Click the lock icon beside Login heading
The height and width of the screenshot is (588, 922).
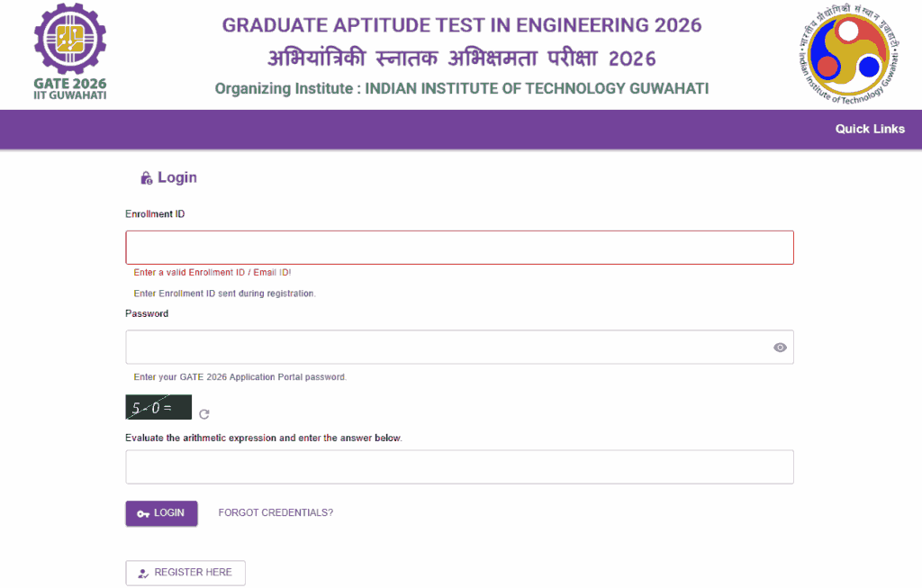click(x=147, y=178)
